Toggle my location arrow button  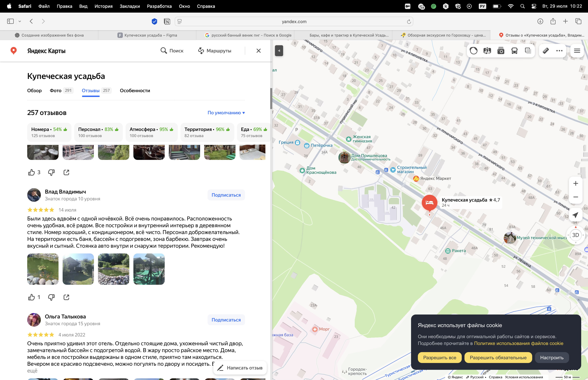[x=575, y=215]
